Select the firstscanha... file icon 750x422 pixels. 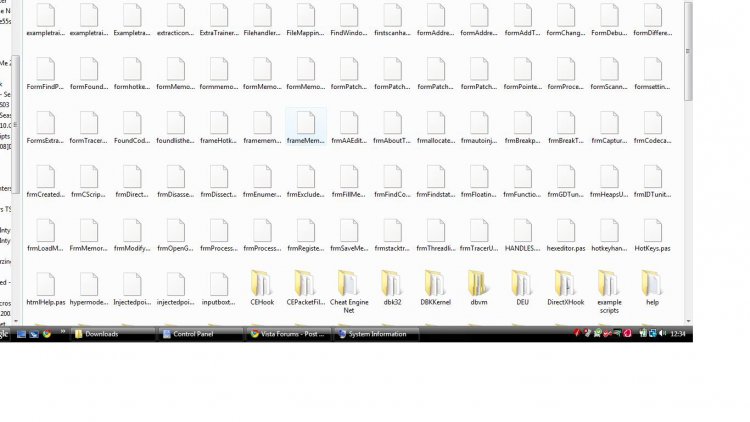coord(392,15)
